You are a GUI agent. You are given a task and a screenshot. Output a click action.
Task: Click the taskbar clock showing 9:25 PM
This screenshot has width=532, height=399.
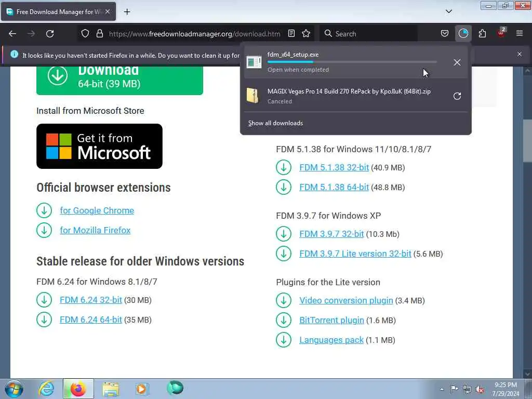pyautogui.click(x=506, y=389)
